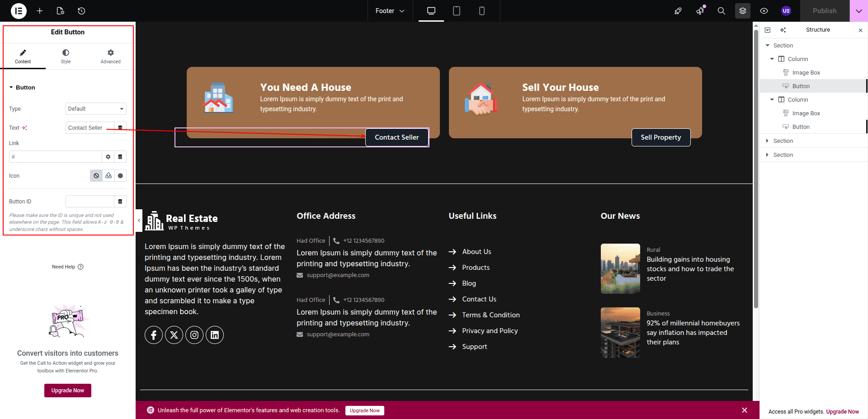Choose the upload SVG icon option
The width and height of the screenshot is (868, 419).
(x=108, y=176)
